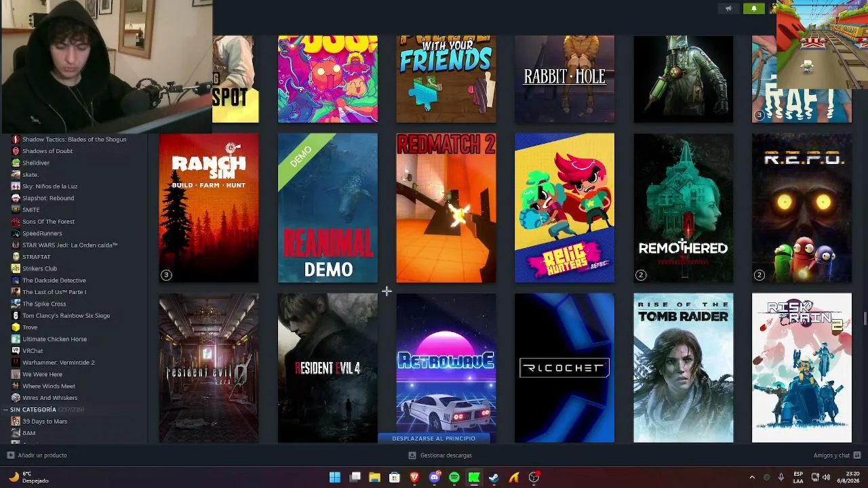Open Steam announcements megaphone icon

[729, 9]
